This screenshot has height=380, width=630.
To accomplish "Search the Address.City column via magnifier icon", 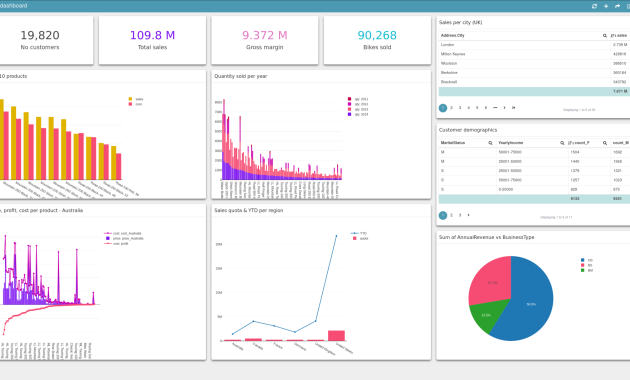I will click(x=604, y=36).
